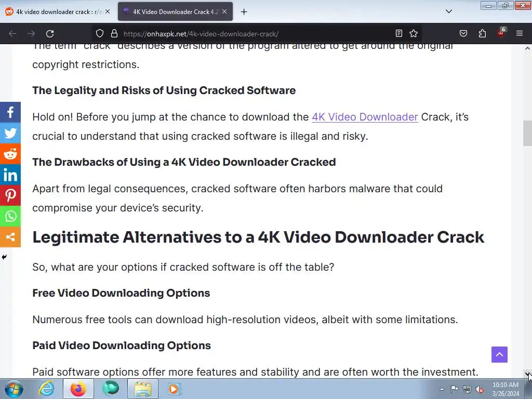Select Firefox in the taskbar
The width and height of the screenshot is (532, 399).
78,389
